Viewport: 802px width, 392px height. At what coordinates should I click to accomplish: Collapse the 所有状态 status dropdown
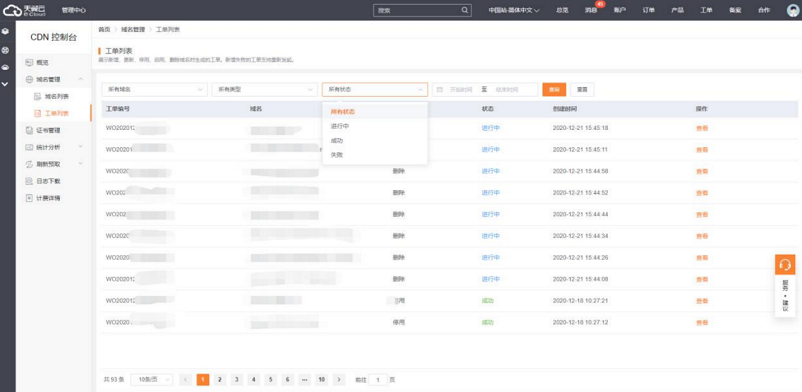(x=375, y=90)
